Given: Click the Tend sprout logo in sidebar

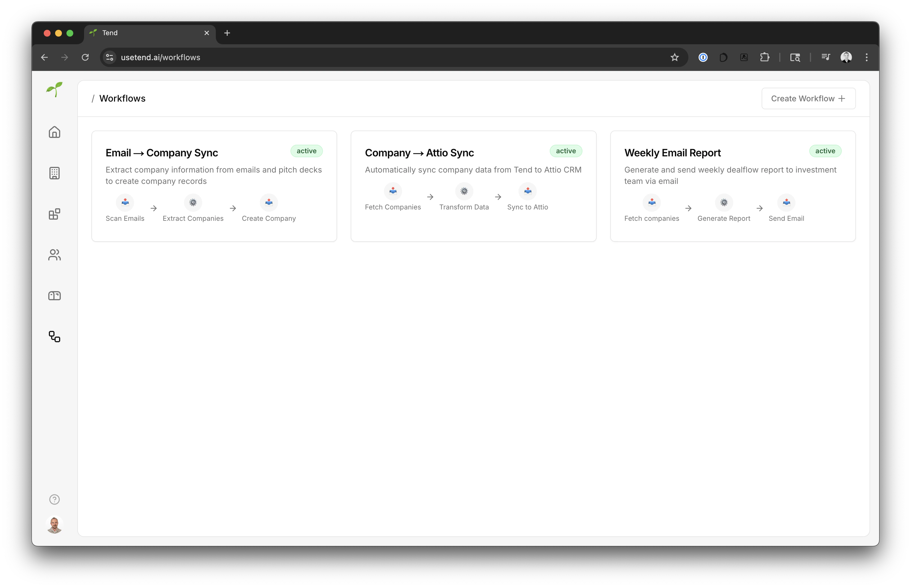Looking at the screenshot, I should pos(54,90).
